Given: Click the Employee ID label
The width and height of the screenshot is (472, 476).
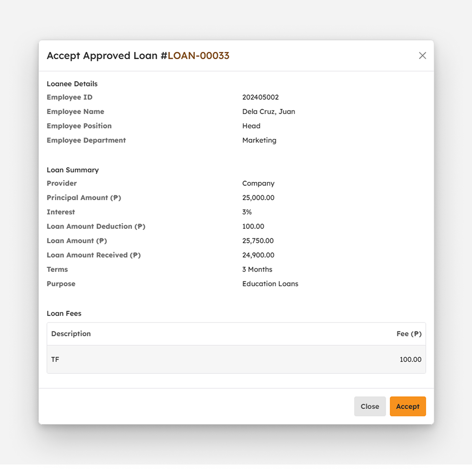Looking at the screenshot, I should pyautogui.click(x=70, y=97).
